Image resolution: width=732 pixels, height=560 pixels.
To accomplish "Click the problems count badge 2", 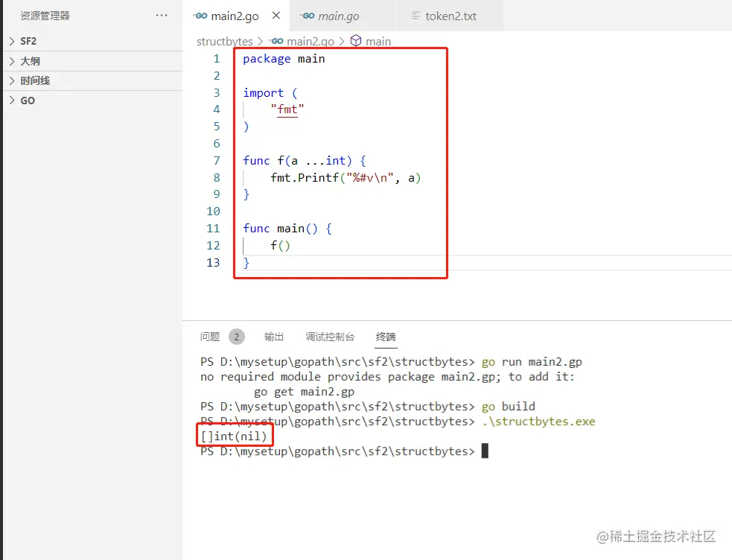I will (x=237, y=337).
